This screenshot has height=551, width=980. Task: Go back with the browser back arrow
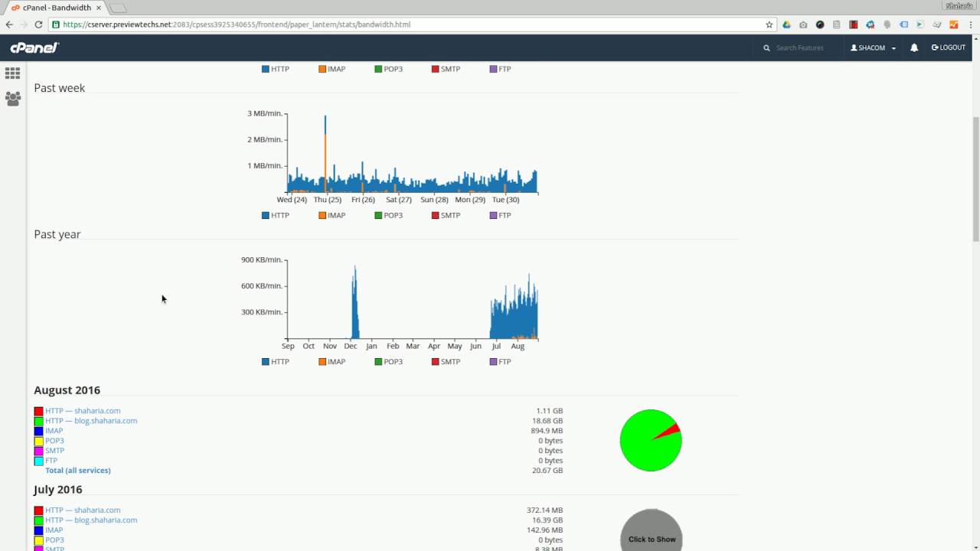click(x=9, y=24)
